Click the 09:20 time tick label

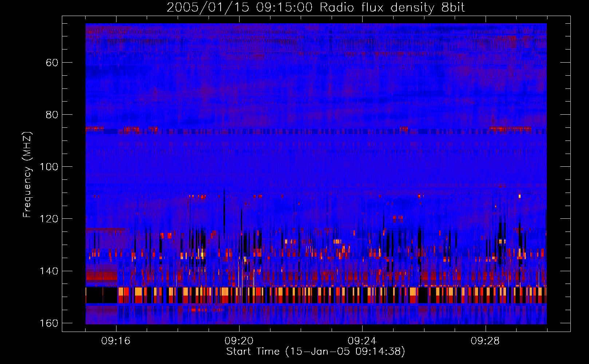tap(239, 341)
